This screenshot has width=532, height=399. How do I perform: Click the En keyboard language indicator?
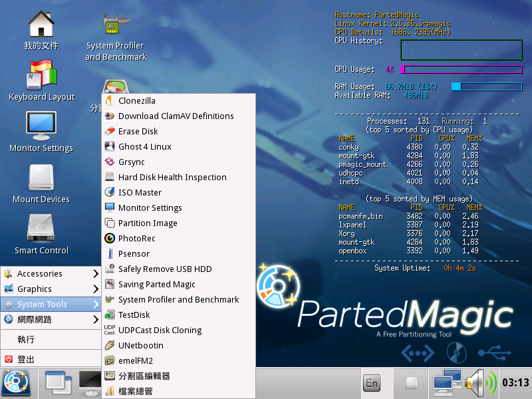[x=372, y=384]
